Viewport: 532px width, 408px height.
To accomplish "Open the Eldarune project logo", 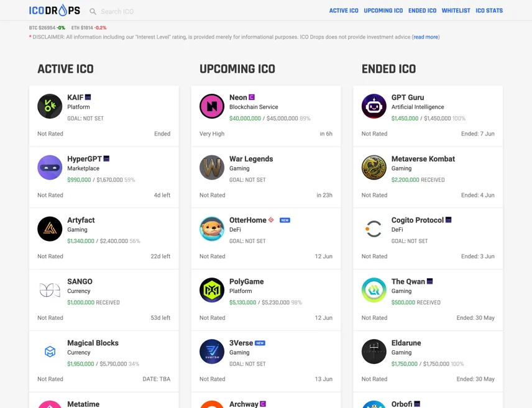I will [374, 351].
